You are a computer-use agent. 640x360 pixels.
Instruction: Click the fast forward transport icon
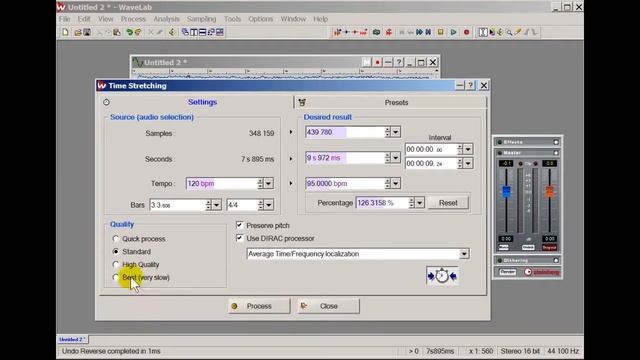click(x=419, y=32)
